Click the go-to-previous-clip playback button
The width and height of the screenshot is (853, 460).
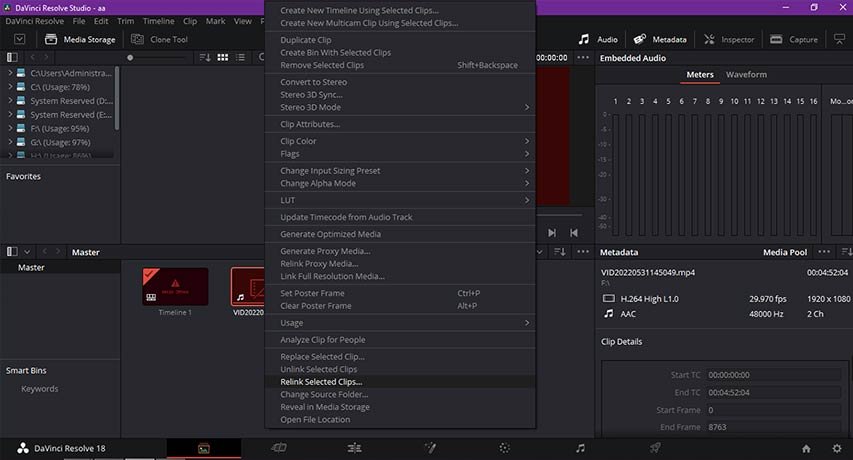point(573,233)
